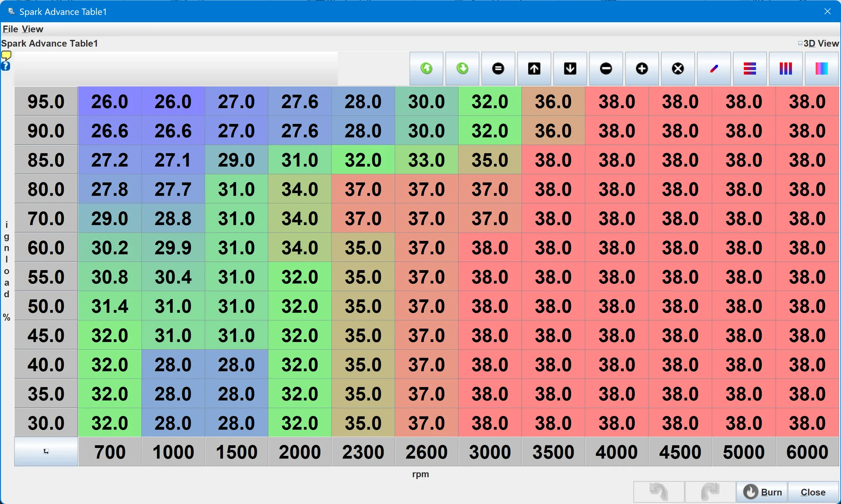Toggle the 3D View checkbox

click(x=800, y=43)
